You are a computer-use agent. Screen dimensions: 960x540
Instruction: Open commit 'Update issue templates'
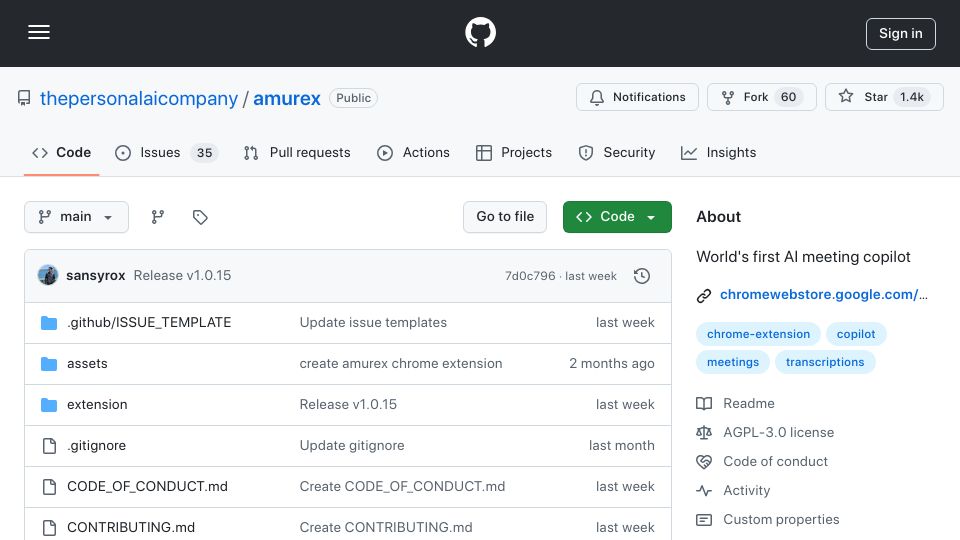pos(373,323)
